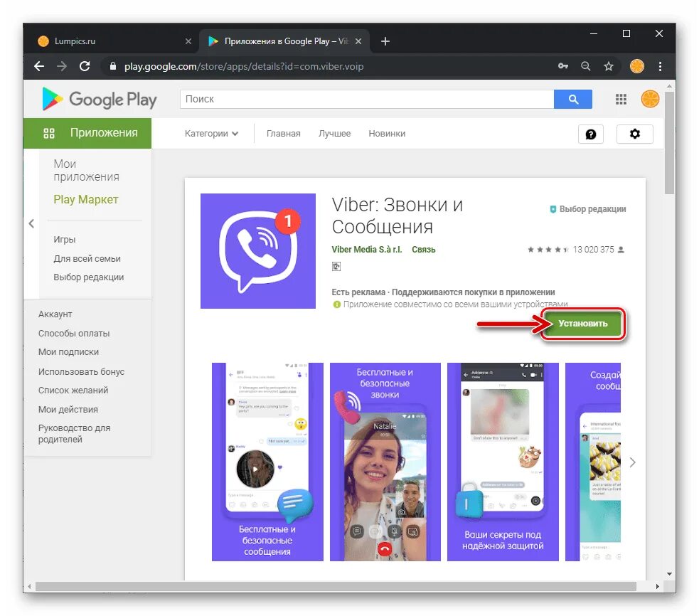Click the star rating of Viber

coord(548,250)
